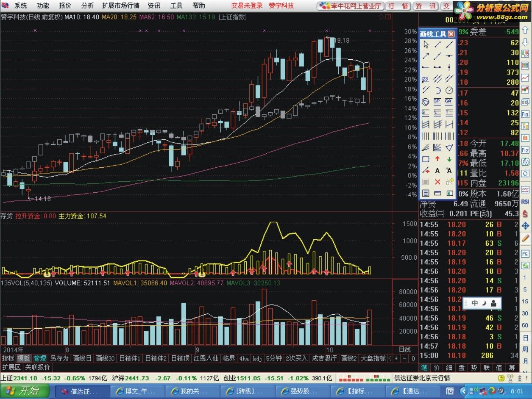Select the arrow pointer in drawing tools
The width and height of the screenshot is (532, 399).
point(426,45)
